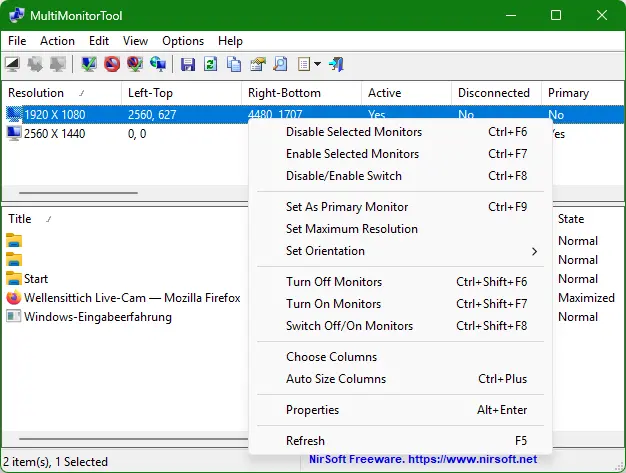
Task: Click the monitor with red prohibition icon
Action: pyautogui.click(x=112, y=64)
